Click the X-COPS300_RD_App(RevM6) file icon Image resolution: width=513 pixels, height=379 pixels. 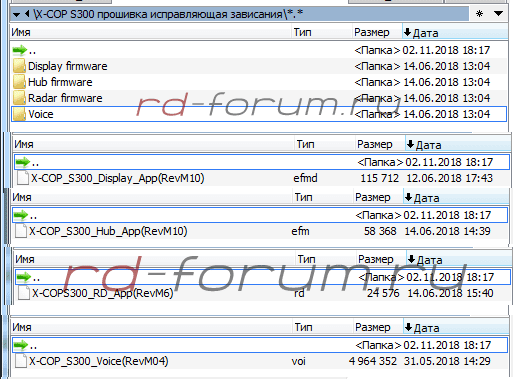pyautogui.click(x=24, y=293)
